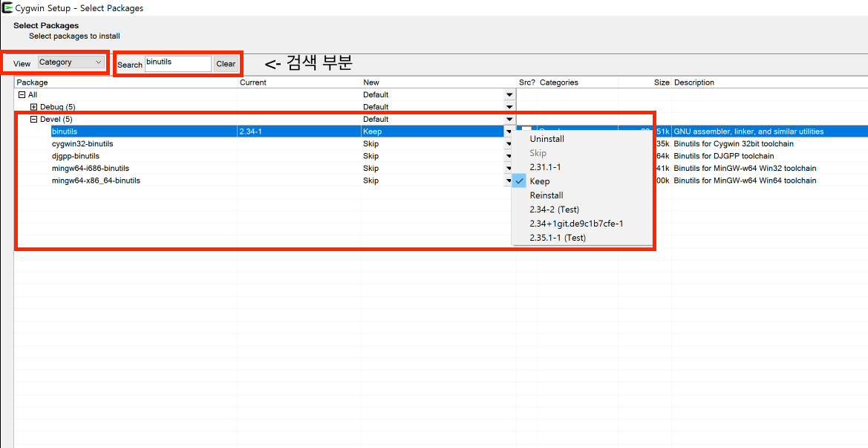This screenshot has width=868, height=448.
Task: Click the Categories column header
Action: pyautogui.click(x=578, y=82)
